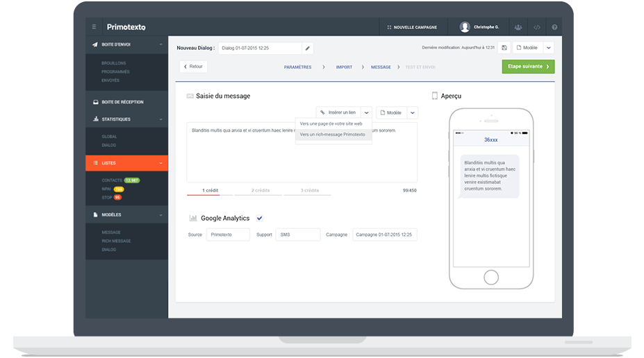Select the Listes menu item
The height and width of the screenshot is (358, 644).
point(126,163)
